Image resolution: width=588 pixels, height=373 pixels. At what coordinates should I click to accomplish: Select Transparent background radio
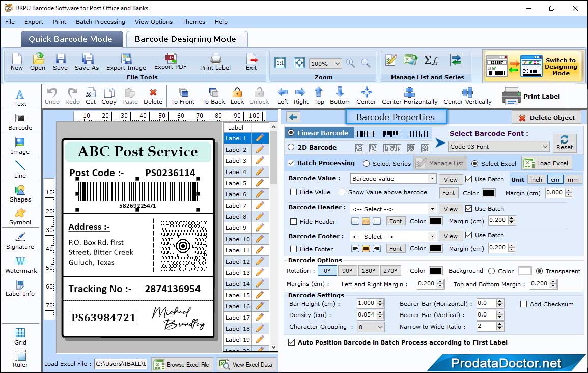(539, 271)
